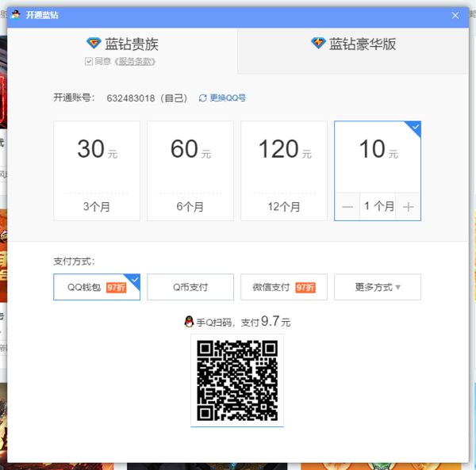Open the 服务条款 link
Image resolution: width=476 pixels, height=470 pixels.
[135, 62]
